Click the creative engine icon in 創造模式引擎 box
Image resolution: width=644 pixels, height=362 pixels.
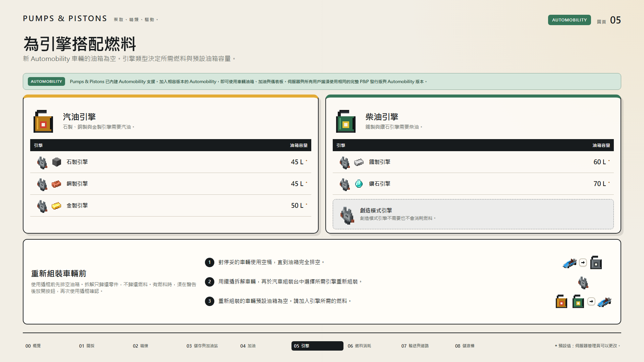[x=347, y=215]
